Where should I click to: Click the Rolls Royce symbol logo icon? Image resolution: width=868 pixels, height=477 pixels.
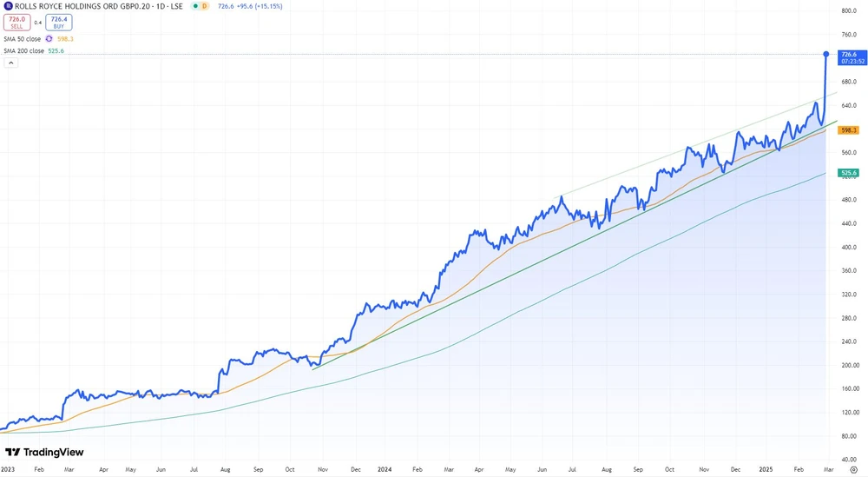[x=9, y=6]
